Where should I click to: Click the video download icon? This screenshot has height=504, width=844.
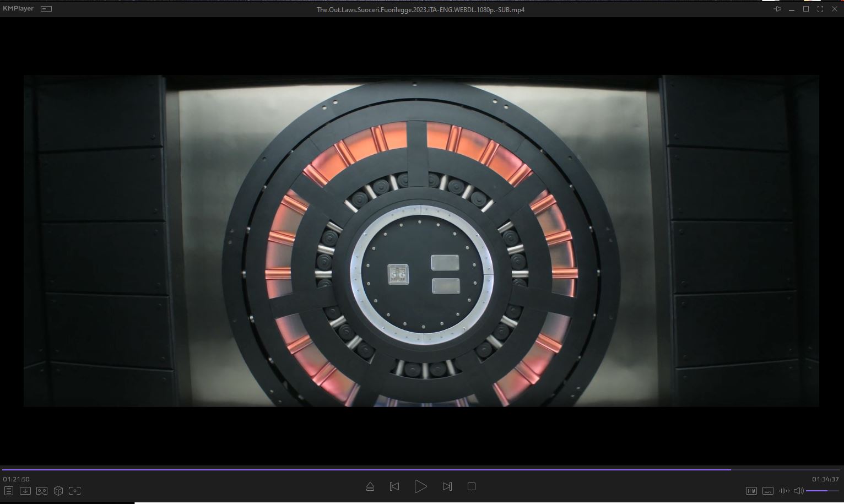(x=25, y=491)
